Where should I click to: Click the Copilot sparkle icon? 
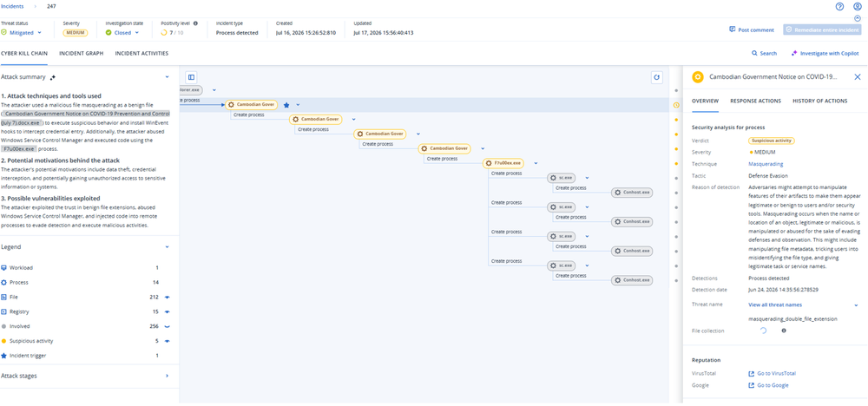(x=794, y=54)
